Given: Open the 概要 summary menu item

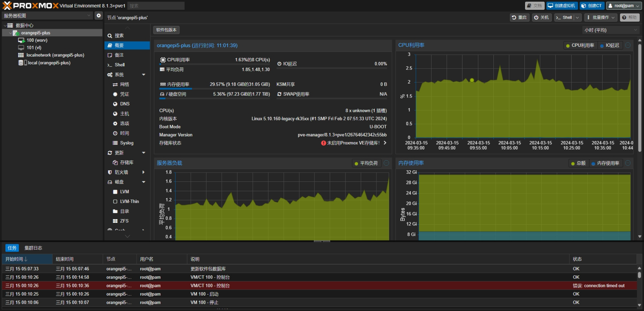Looking at the screenshot, I should [127, 45].
